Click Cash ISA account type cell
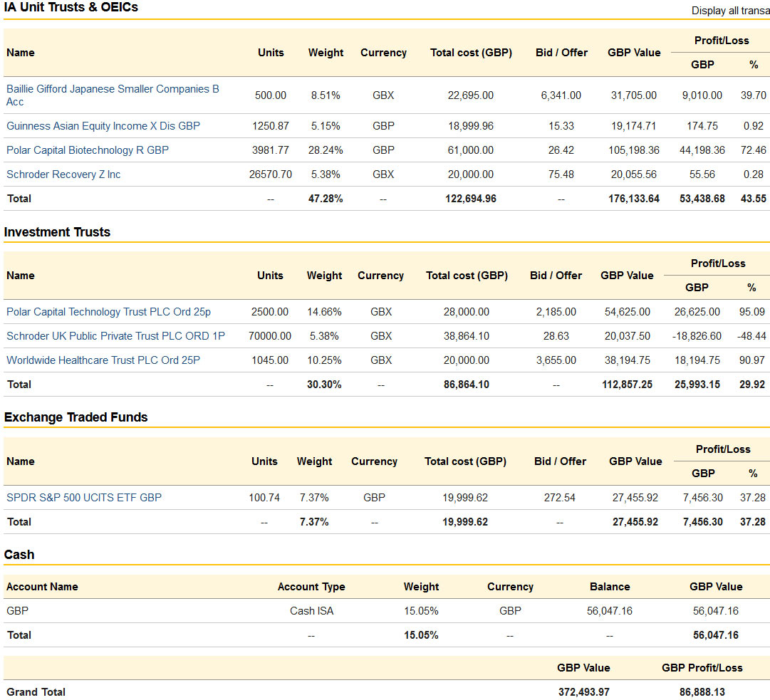The width and height of the screenshot is (770, 700). point(311,611)
